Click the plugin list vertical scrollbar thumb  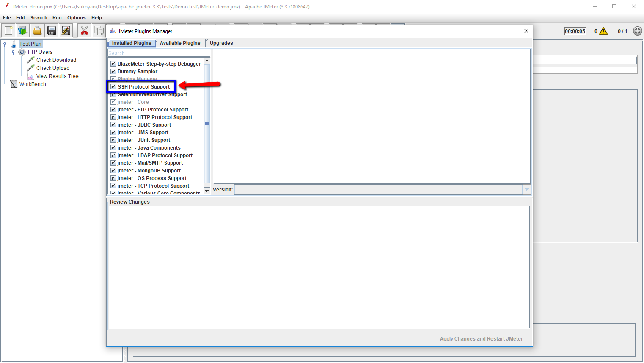tap(207, 124)
